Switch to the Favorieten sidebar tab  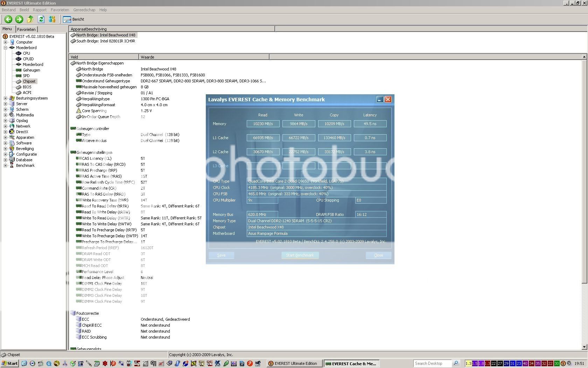(x=26, y=29)
